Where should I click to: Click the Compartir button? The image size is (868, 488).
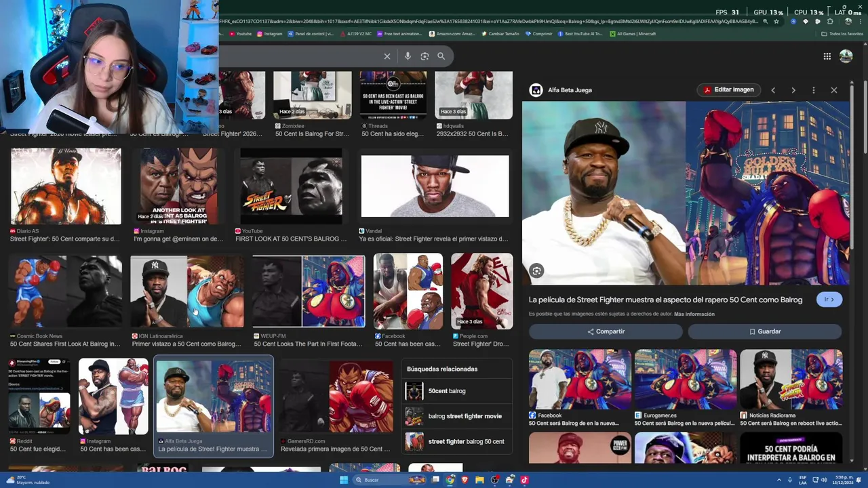pyautogui.click(x=606, y=331)
